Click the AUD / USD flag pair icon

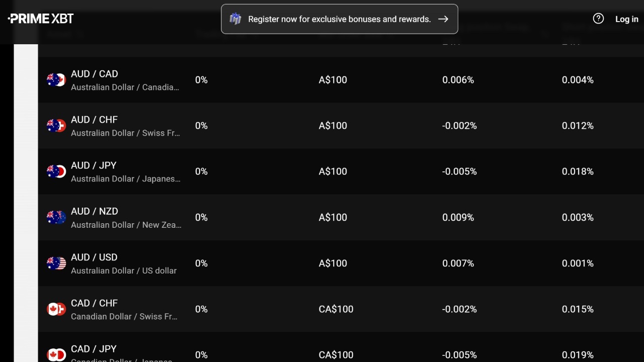click(56, 263)
